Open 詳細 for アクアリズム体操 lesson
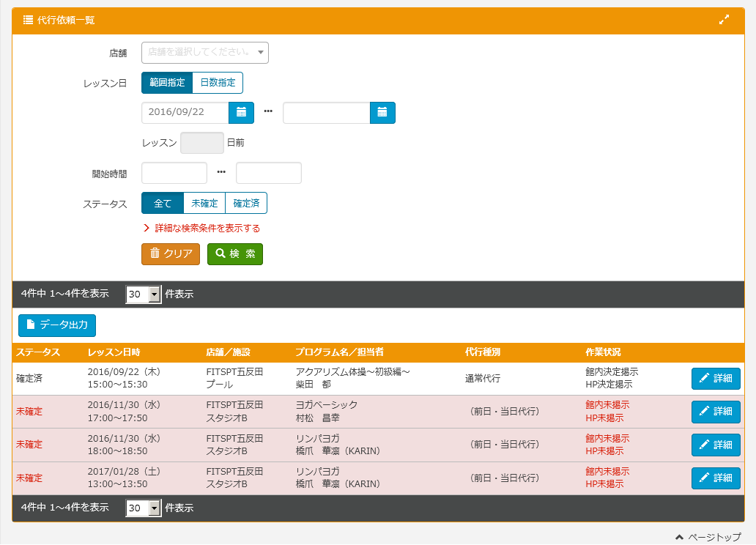This screenshot has width=756, height=545. point(715,379)
